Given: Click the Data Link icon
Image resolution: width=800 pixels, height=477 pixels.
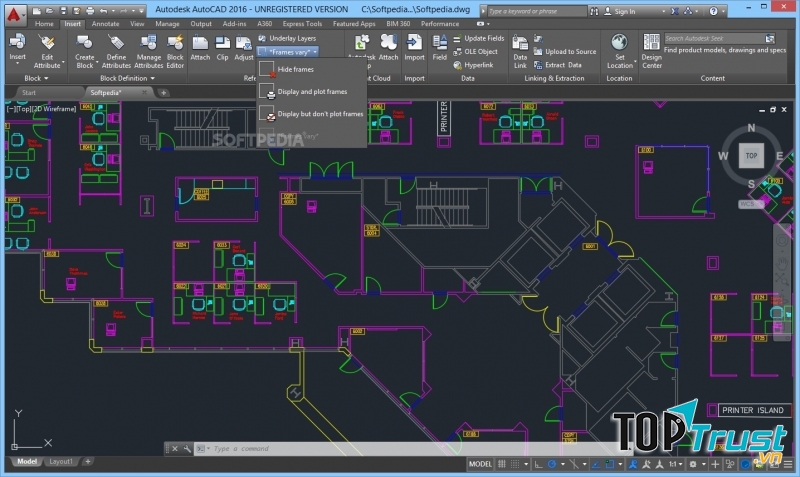Looking at the screenshot, I should [x=520, y=43].
